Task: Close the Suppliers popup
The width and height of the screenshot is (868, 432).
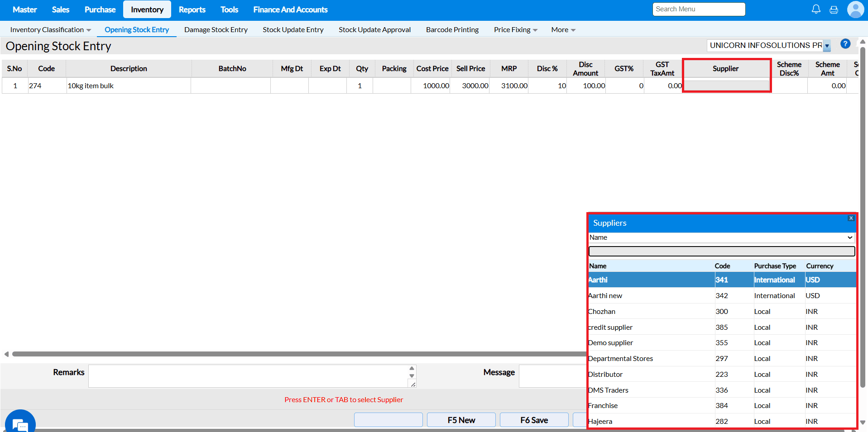Action: click(x=851, y=218)
